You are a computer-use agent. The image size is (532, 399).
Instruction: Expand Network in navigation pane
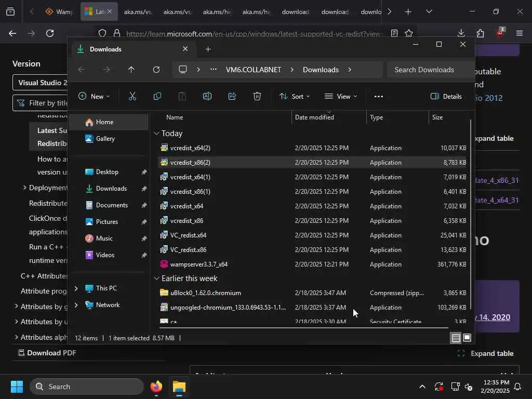(76, 304)
